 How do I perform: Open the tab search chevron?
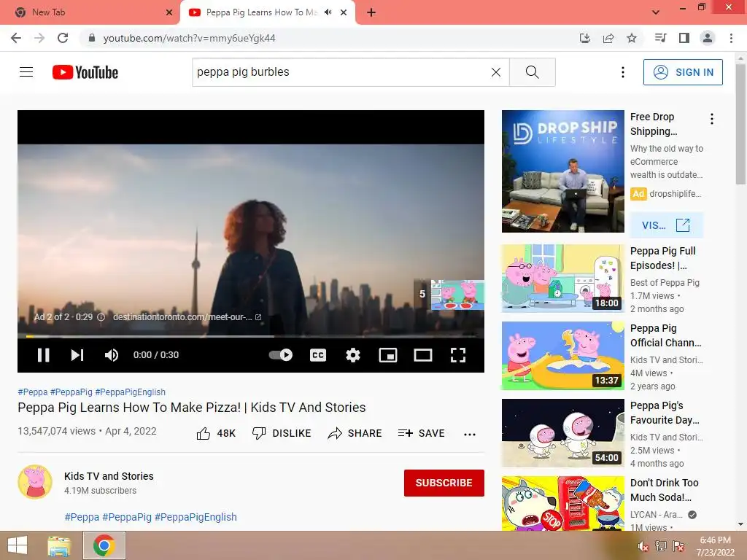point(656,12)
